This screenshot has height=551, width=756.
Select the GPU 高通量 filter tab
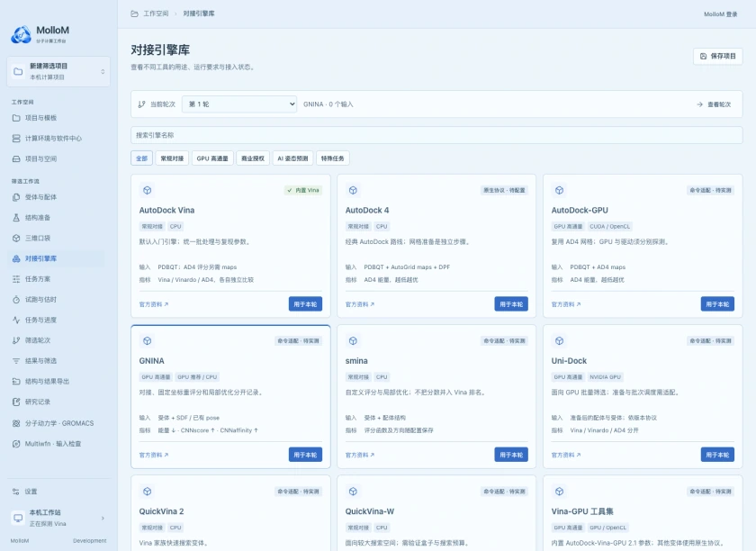[212, 158]
